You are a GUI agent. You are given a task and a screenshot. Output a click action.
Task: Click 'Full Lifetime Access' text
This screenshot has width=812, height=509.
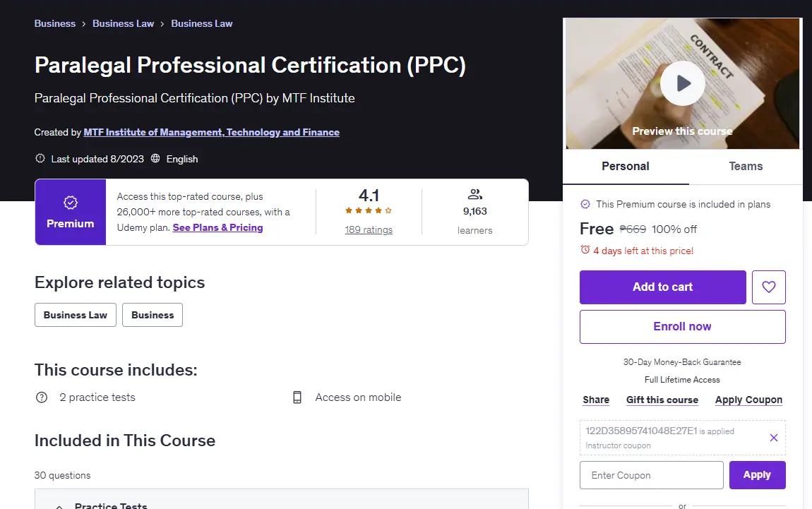[x=682, y=380]
